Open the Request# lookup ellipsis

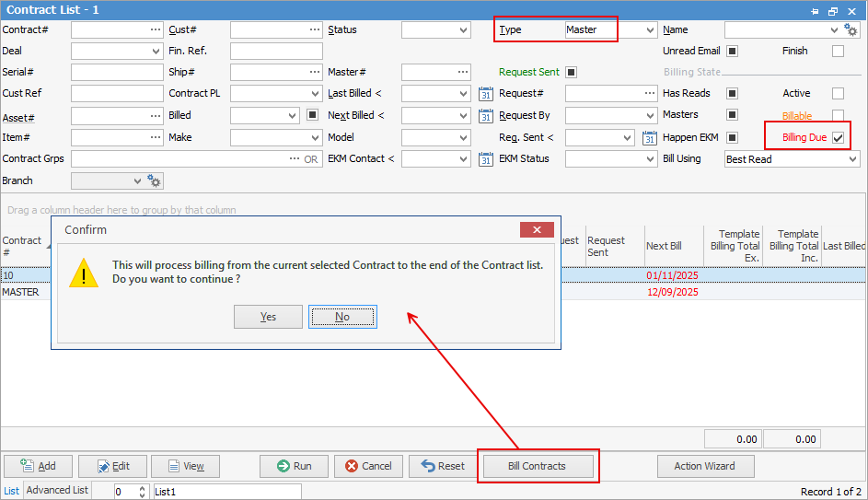pos(650,93)
